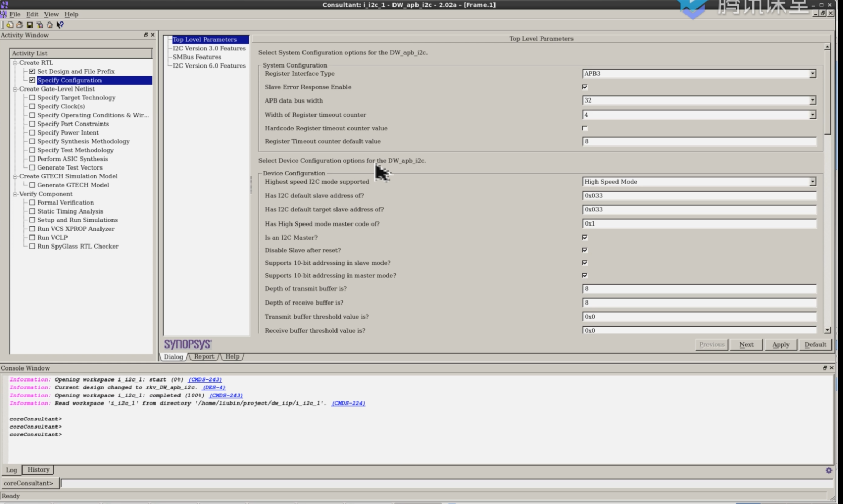The image size is (843, 504).
Task: Click the console command input field
Action: 446,483
